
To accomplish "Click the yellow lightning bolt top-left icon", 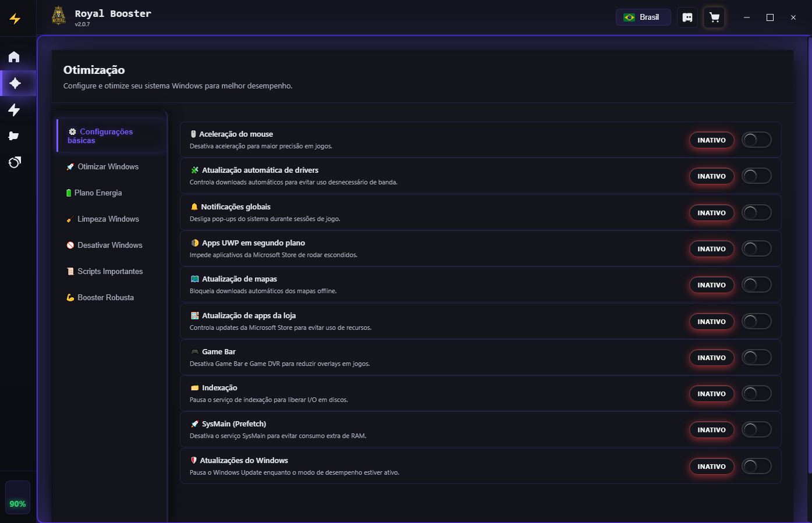I will [15, 19].
